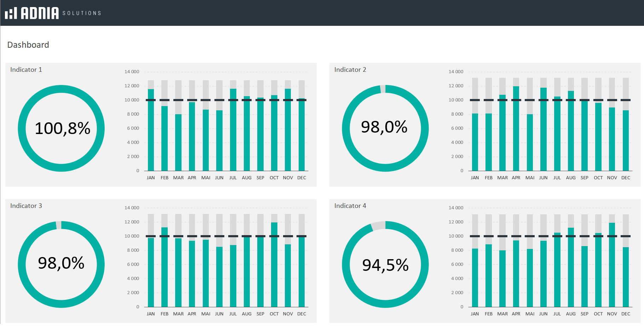
Task: Click the 14 000 axis label in Indicator 4 chart
Action: (456, 208)
